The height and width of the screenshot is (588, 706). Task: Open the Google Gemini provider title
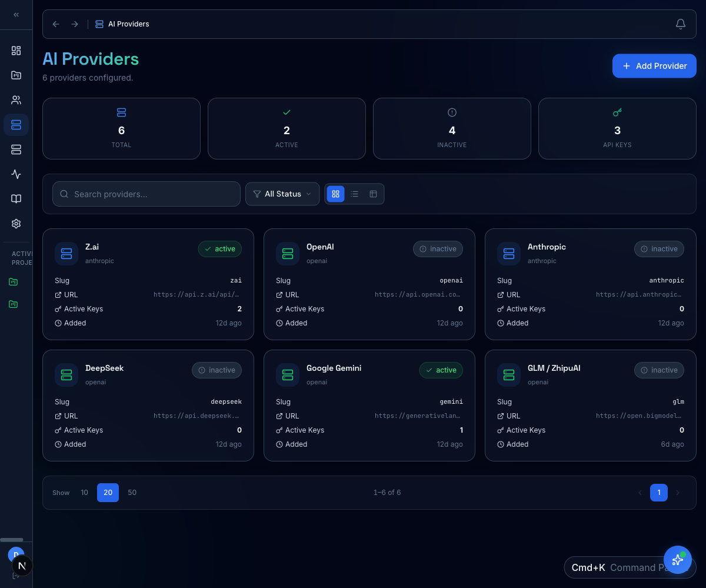(334, 368)
